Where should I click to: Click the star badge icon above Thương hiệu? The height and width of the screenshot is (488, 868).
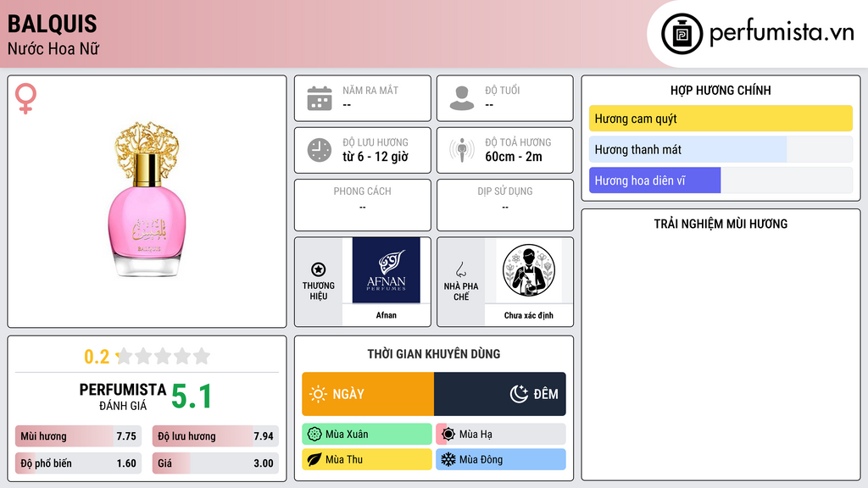[x=319, y=269]
